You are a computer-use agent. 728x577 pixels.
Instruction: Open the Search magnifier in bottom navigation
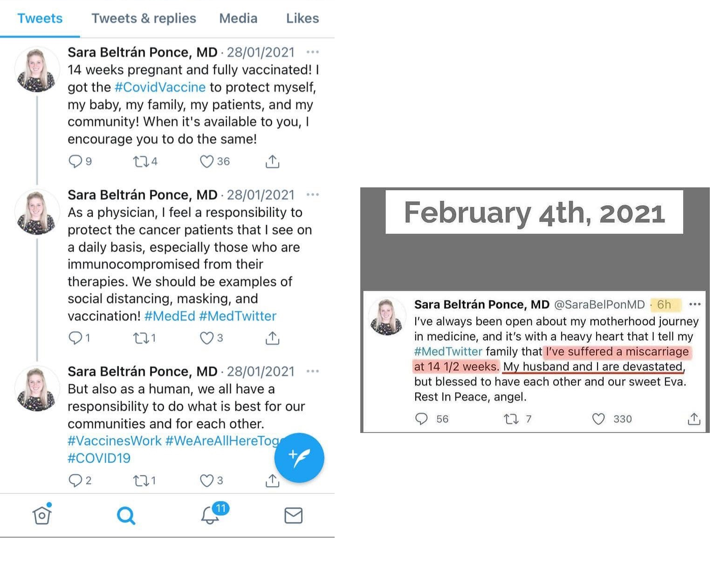tap(126, 515)
